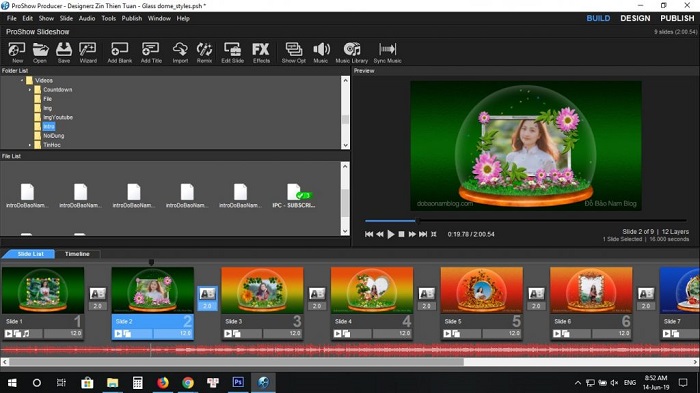Viewport: 700px width, 393px height.
Task: Click the music note icon on Slide 1
Action: coord(26,334)
